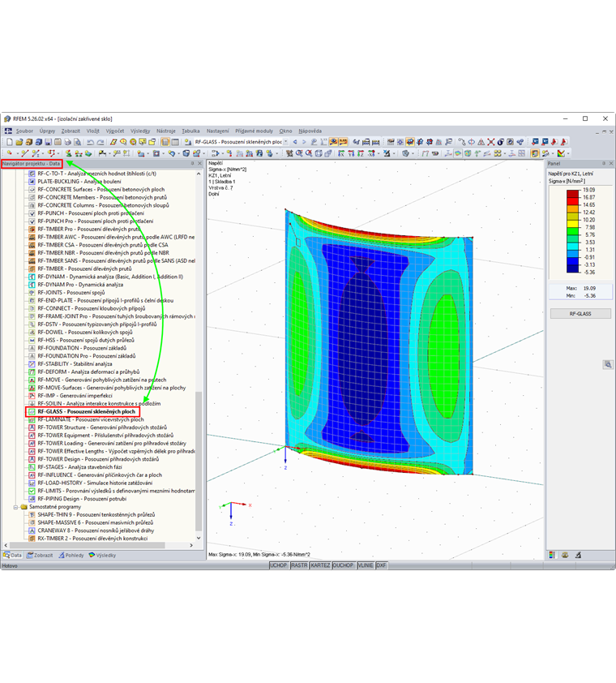Image resolution: width=616 pixels, height=683 pixels.
Task: Click the navigator vertical scrollbar thumb
Action: click(199, 461)
